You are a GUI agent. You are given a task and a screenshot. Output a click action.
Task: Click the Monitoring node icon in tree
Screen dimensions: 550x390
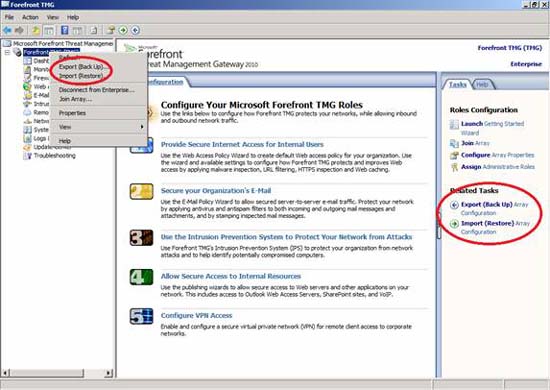(27, 69)
